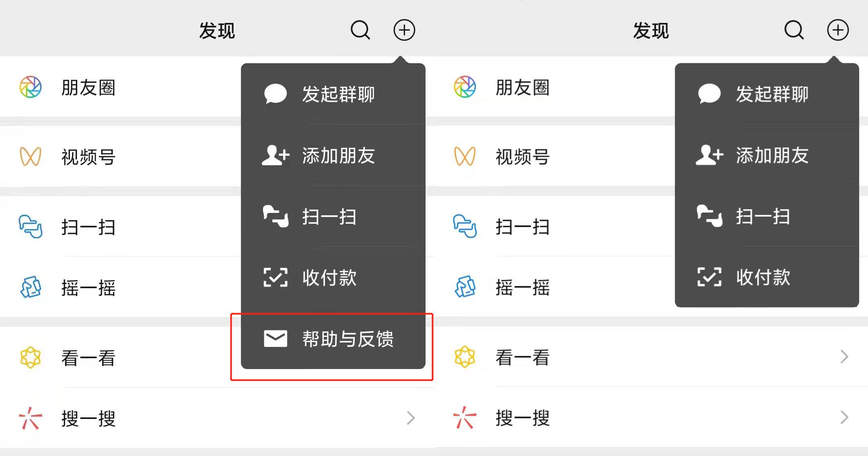The width and height of the screenshot is (868, 456).
Task: Tap the 发现 (Discover) title text
Action: pyautogui.click(x=217, y=30)
